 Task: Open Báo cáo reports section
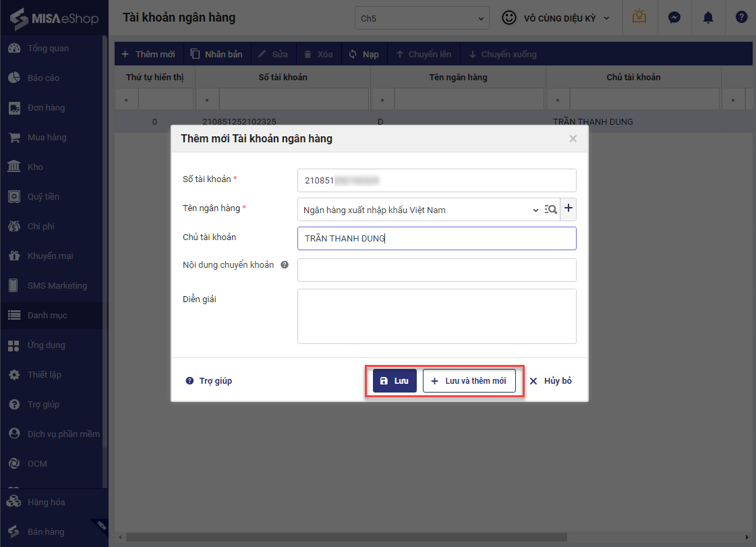click(x=43, y=78)
